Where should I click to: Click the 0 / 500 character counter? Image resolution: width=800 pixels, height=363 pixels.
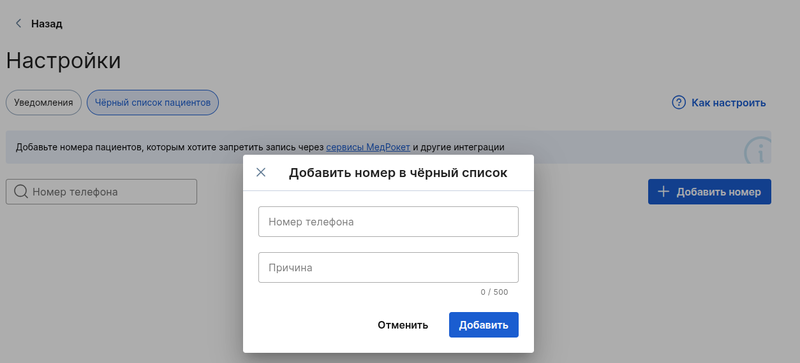494,293
